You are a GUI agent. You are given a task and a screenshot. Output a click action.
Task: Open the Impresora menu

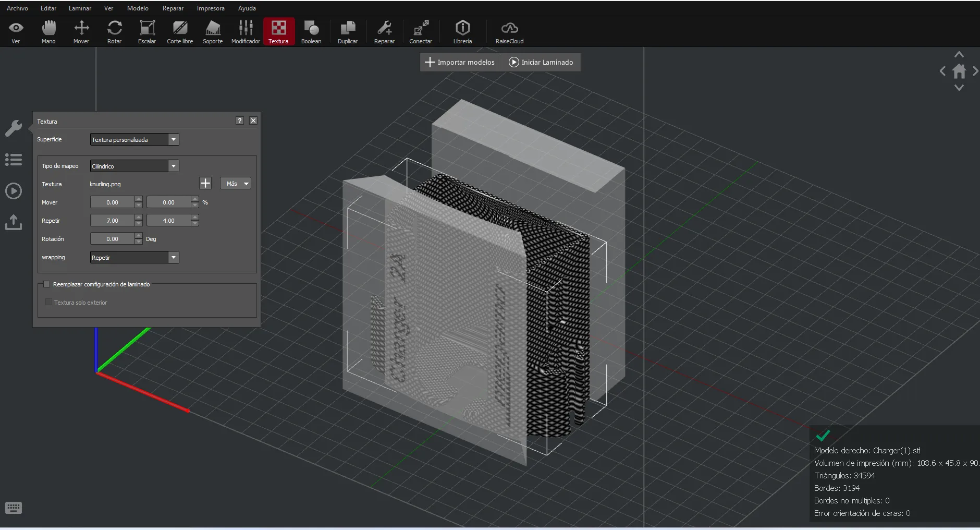(211, 8)
